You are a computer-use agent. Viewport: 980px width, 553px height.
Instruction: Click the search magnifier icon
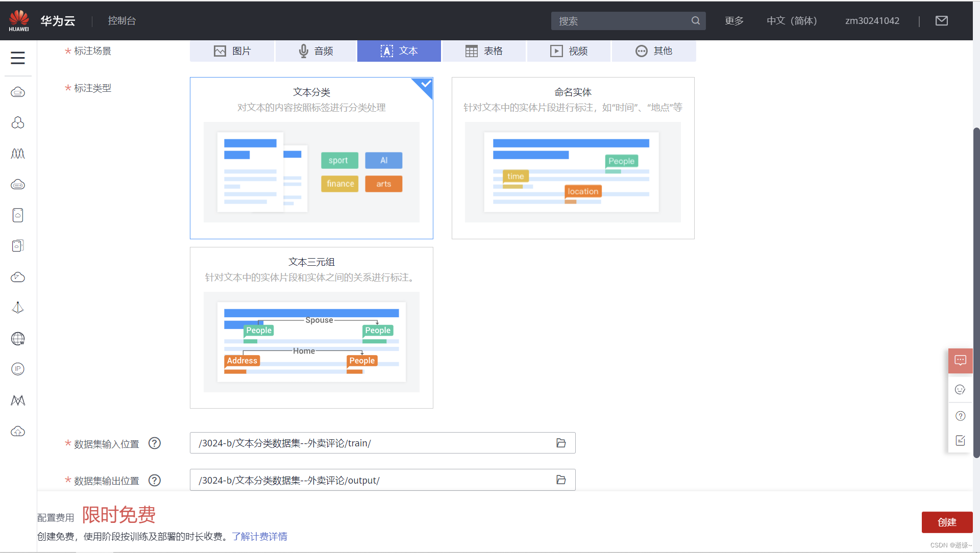(x=695, y=21)
